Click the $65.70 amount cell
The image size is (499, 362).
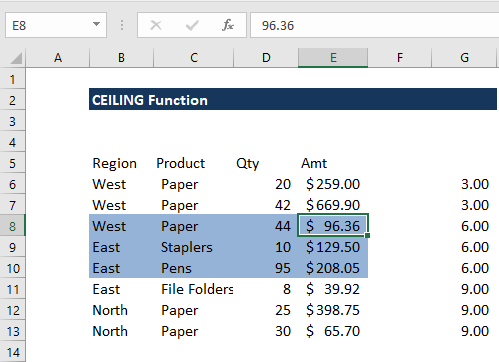tap(333, 331)
